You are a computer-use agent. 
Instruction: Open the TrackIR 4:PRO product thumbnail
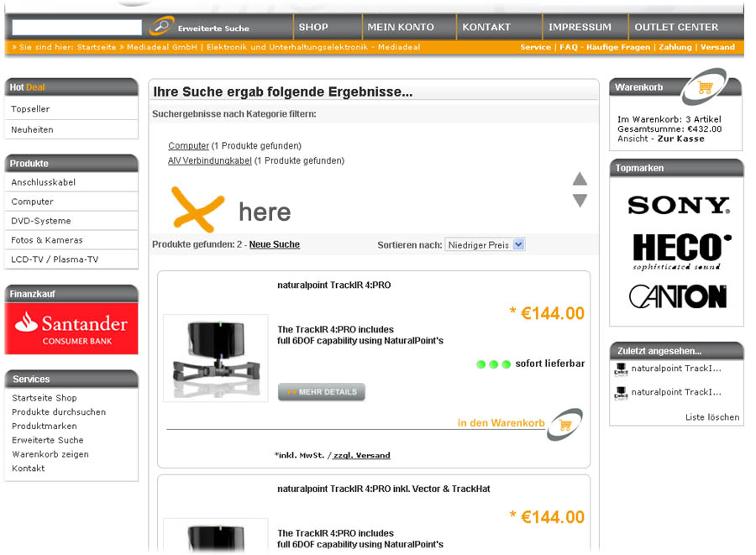[x=215, y=358]
